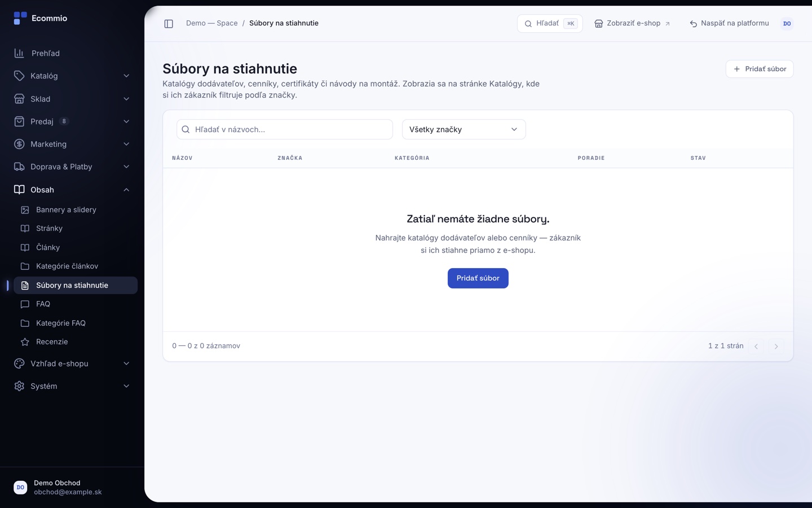Sort by Poradie column header
This screenshot has width=812, height=508.
(591, 158)
